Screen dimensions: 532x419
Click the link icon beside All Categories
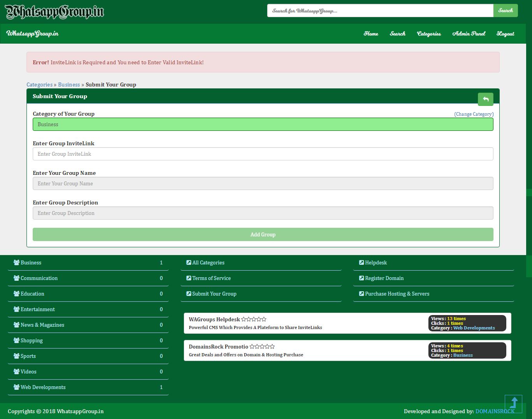pos(189,262)
